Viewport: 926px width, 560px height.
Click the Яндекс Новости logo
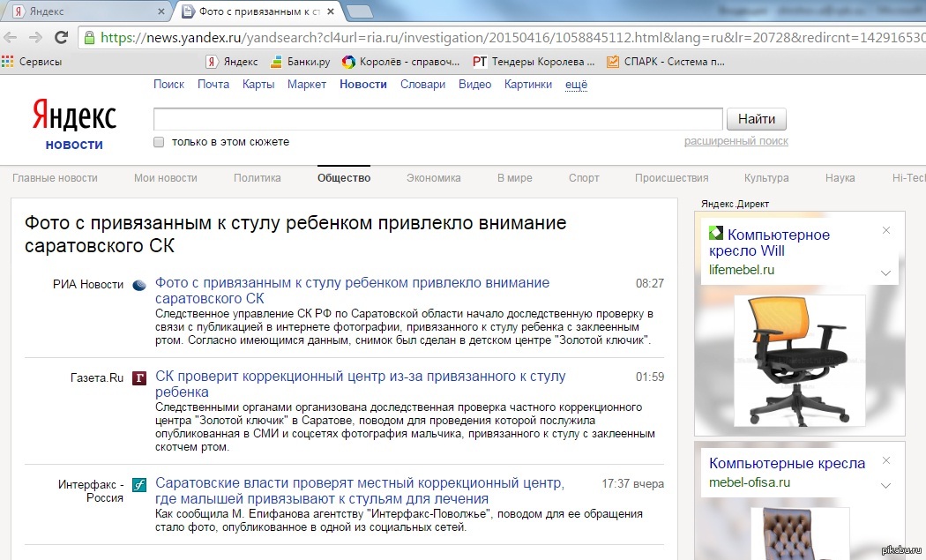point(74,124)
